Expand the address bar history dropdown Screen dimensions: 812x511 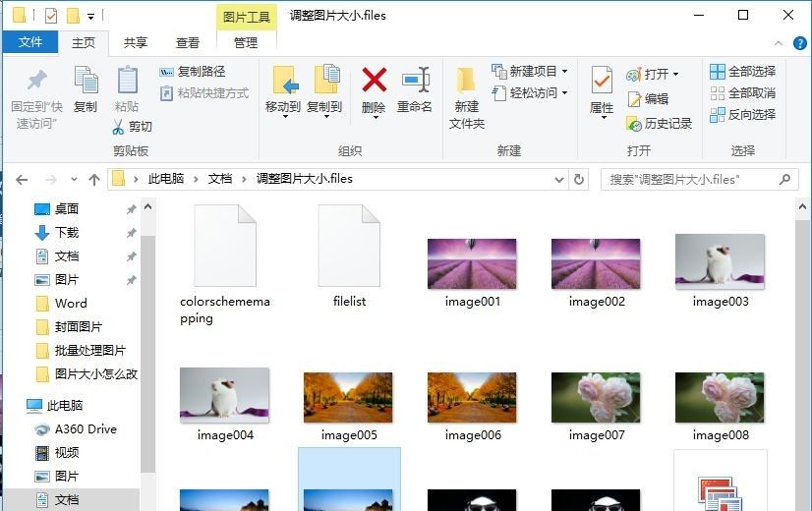[559, 180]
